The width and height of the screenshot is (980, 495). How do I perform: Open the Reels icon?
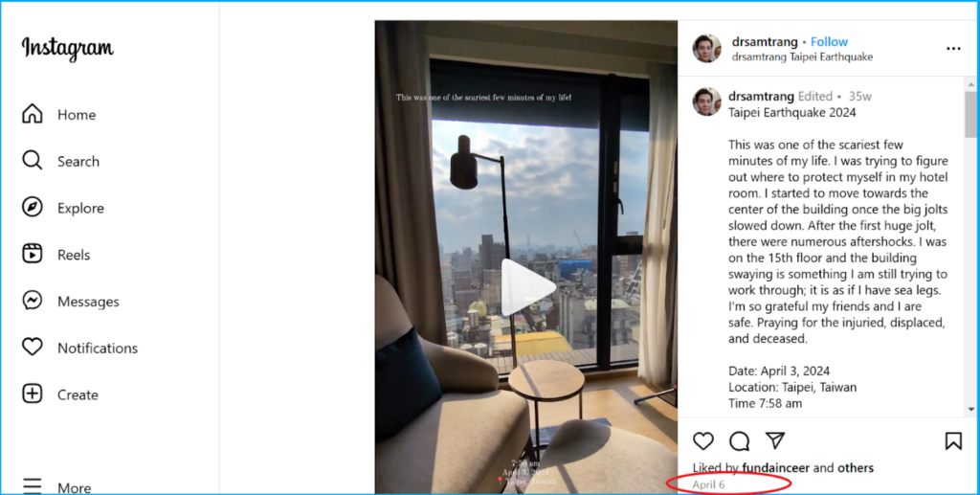tap(32, 254)
